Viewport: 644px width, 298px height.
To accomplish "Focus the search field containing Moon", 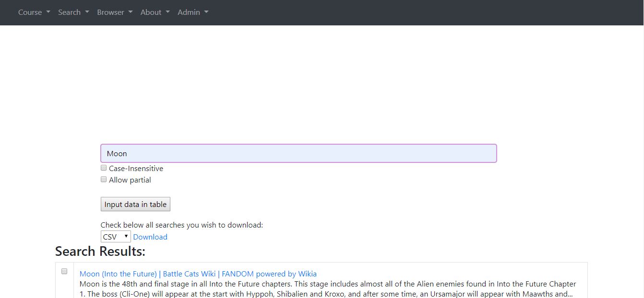I will coord(298,153).
